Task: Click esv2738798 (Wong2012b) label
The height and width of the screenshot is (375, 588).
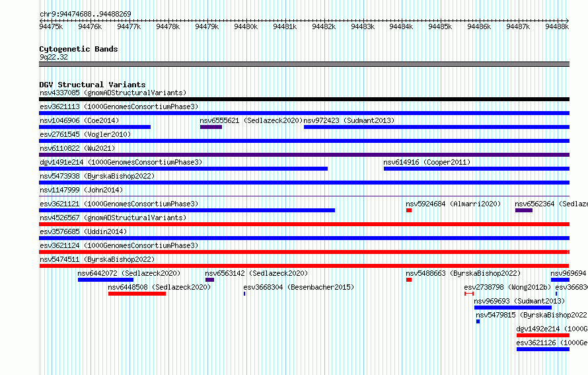Action: click(x=507, y=287)
